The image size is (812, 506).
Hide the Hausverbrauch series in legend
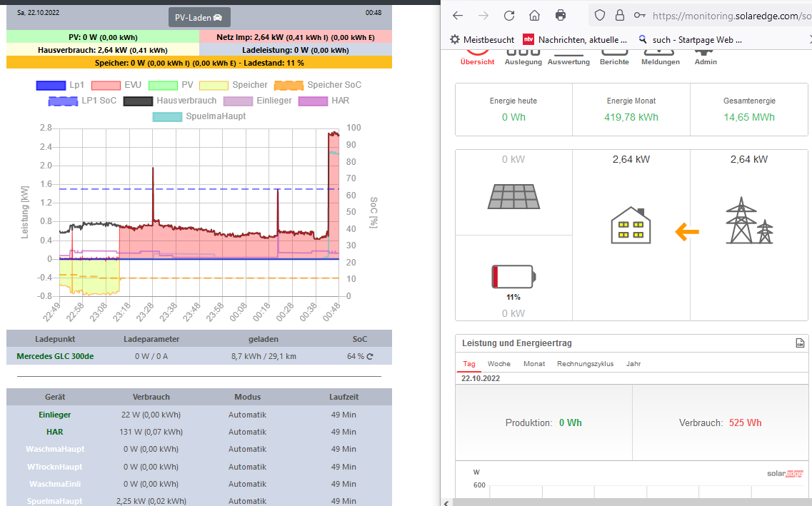186,101
